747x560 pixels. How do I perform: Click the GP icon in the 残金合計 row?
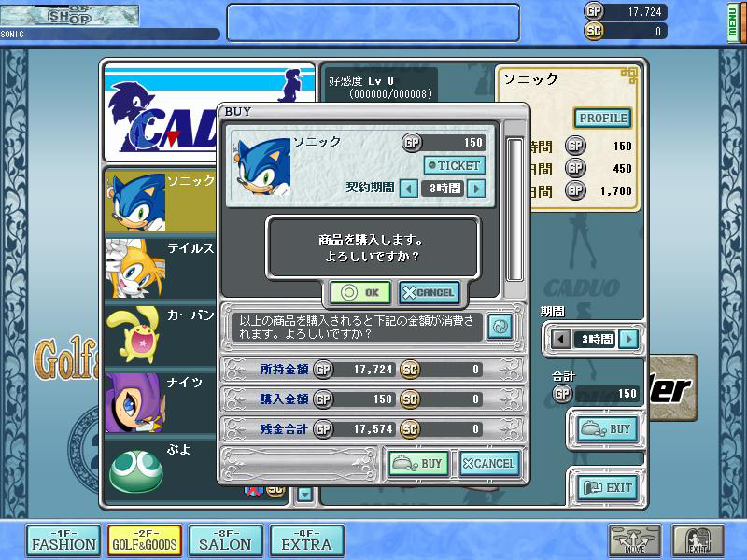point(322,429)
